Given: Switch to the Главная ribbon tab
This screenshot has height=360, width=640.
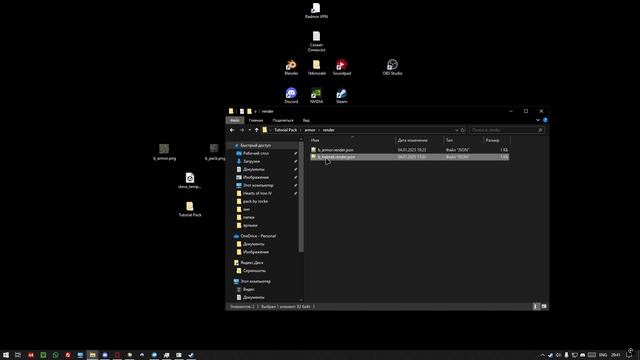Looking at the screenshot, I should (256, 120).
